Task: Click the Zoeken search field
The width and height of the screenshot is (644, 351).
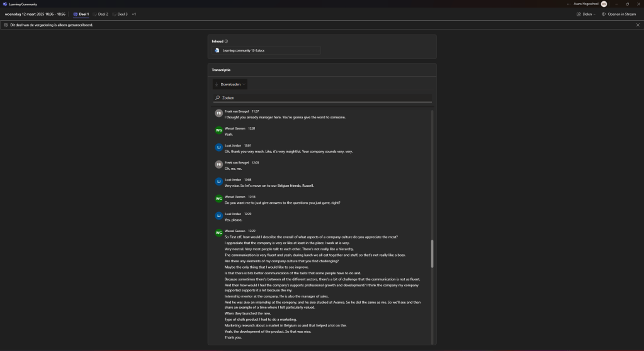Action: tap(322, 98)
